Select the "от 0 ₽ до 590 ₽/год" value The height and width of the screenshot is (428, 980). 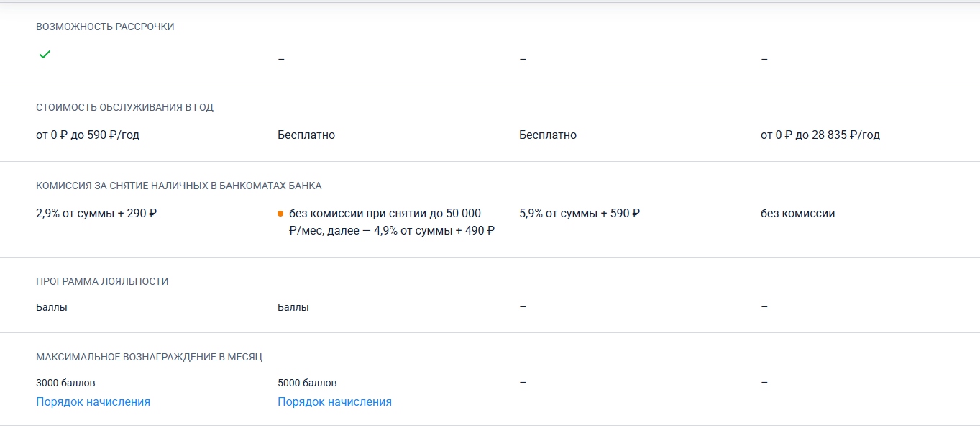[88, 135]
